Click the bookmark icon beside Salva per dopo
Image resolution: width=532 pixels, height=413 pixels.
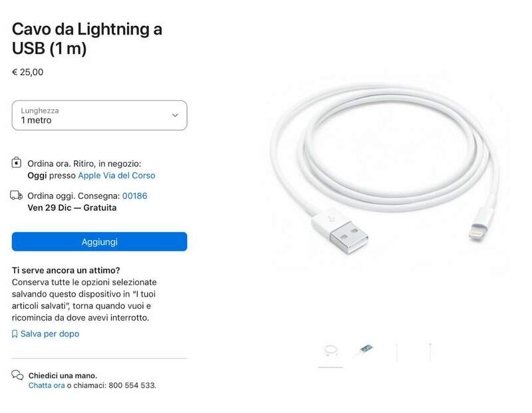[15, 334]
